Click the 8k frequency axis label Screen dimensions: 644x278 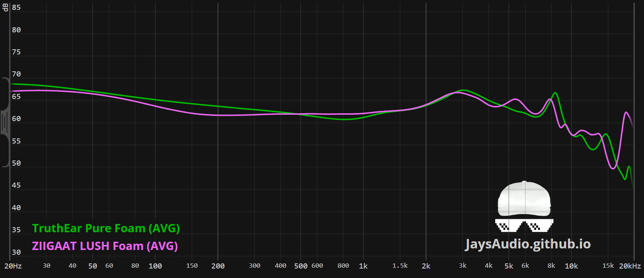[551, 266]
